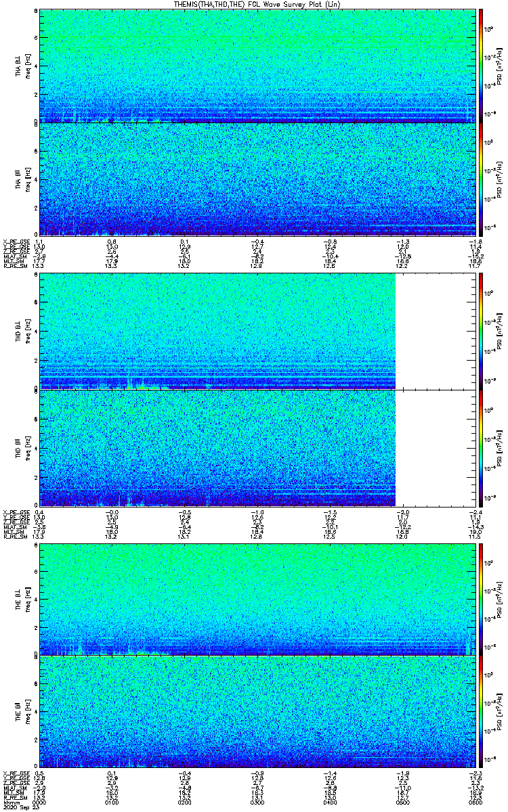The width and height of the screenshot is (508, 812).
Task: Click the "THA B∥ freq [Hz]" axis label
Action: (22, 179)
